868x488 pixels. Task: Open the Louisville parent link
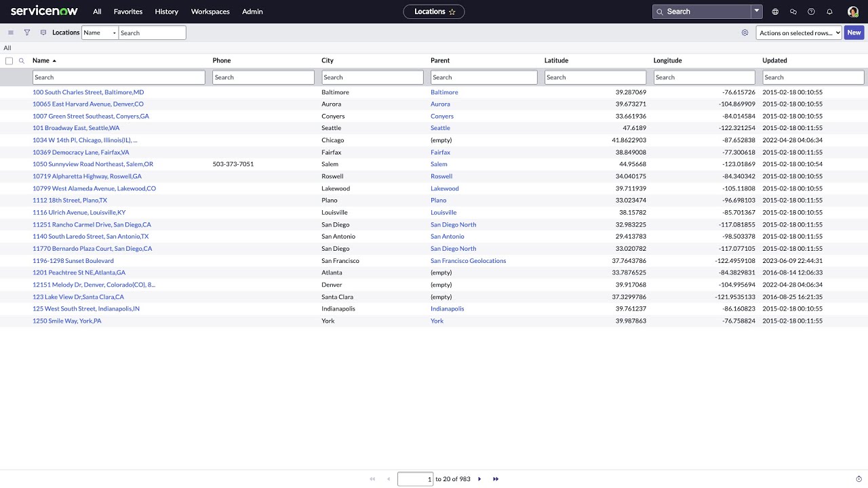pyautogui.click(x=443, y=213)
